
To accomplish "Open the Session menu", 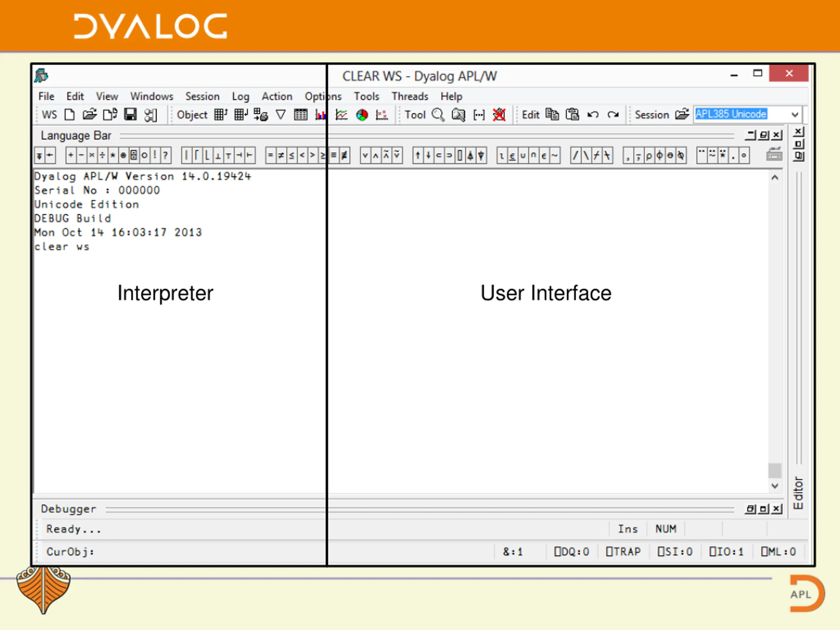I will [202, 96].
